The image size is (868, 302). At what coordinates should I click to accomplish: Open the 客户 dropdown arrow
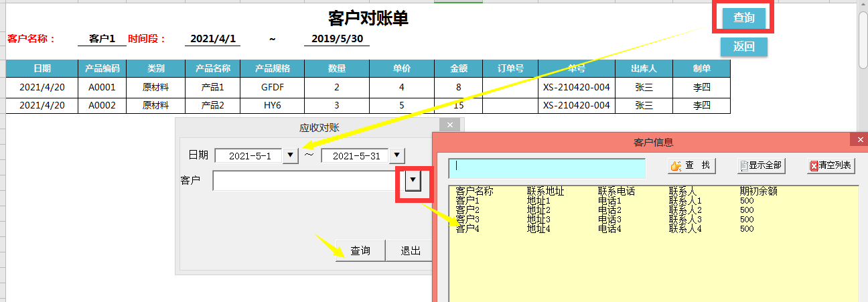(x=413, y=179)
